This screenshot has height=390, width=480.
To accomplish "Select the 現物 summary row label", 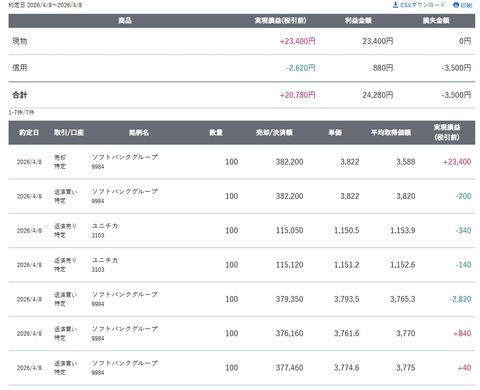I will (20, 41).
